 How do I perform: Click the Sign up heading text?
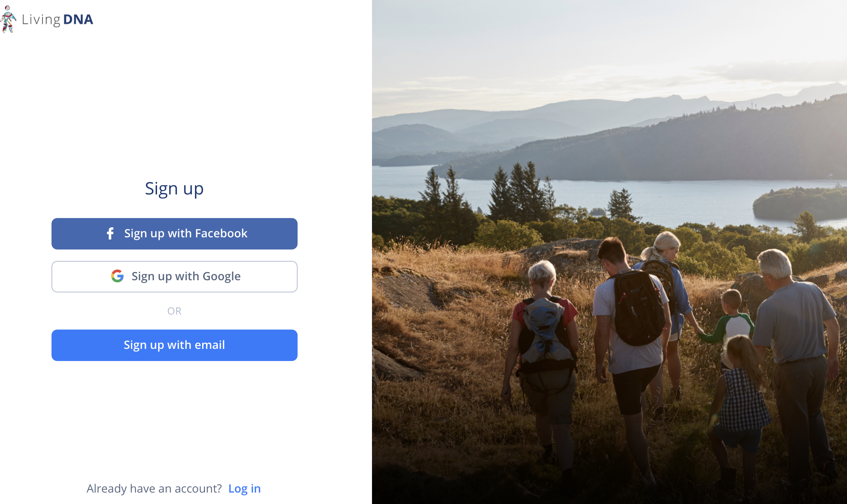(x=174, y=189)
